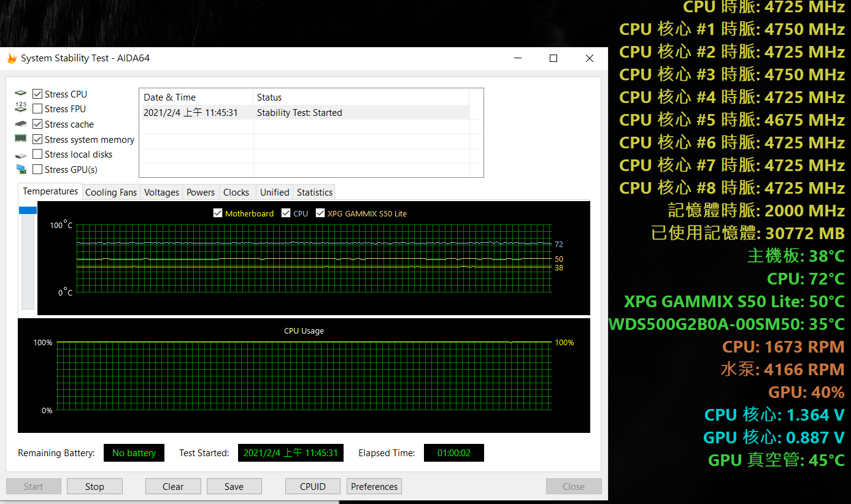Click the Status column header
The width and height of the screenshot is (851, 504).
(x=361, y=97)
